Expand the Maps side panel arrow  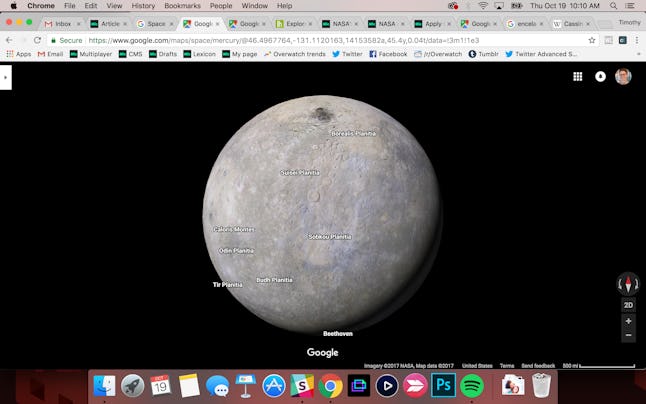tap(5, 77)
